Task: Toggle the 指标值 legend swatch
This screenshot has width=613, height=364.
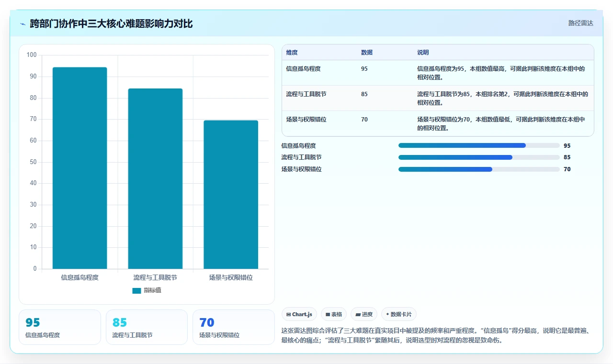Action: 136,290
